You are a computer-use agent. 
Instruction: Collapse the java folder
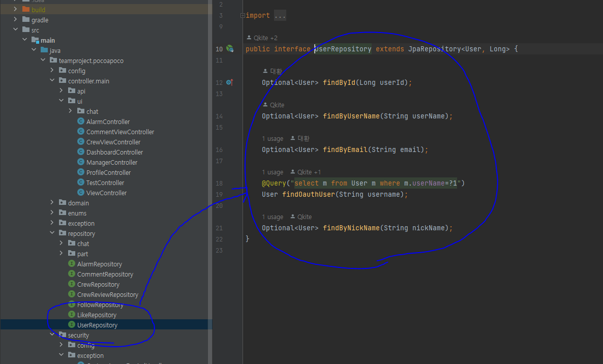(34, 50)
